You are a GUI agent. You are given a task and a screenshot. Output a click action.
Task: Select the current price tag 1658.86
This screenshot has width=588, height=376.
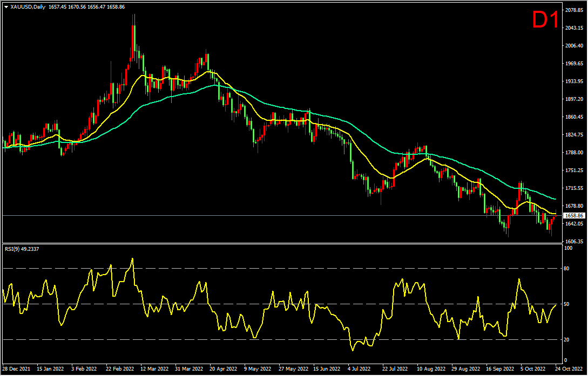576,216
